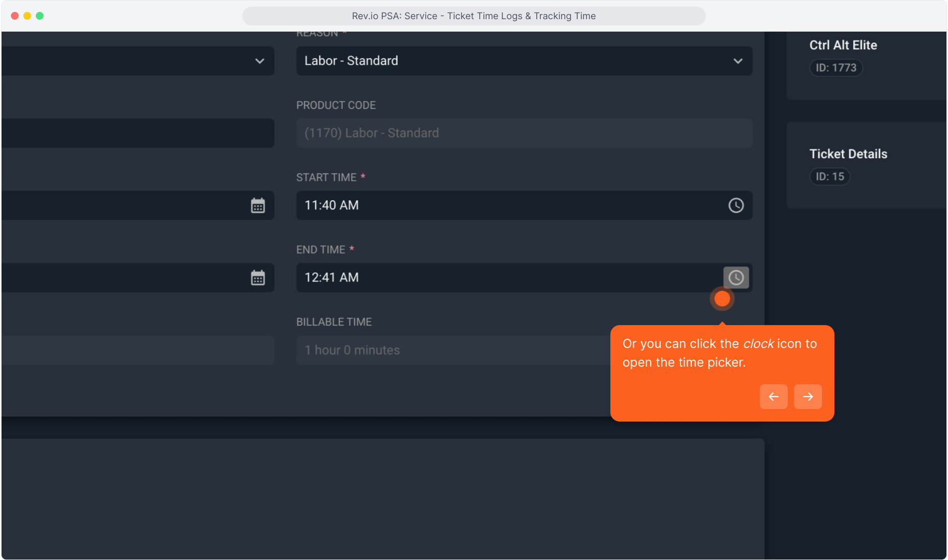
Task: Go back to previous tour step
Action: point(773,397)
